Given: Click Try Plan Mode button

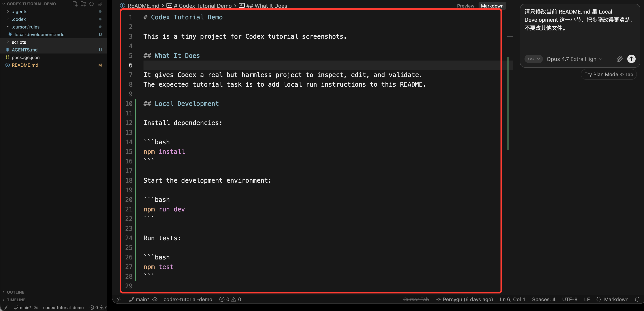Looking at the screenshot, I should (x=608, y=75).
